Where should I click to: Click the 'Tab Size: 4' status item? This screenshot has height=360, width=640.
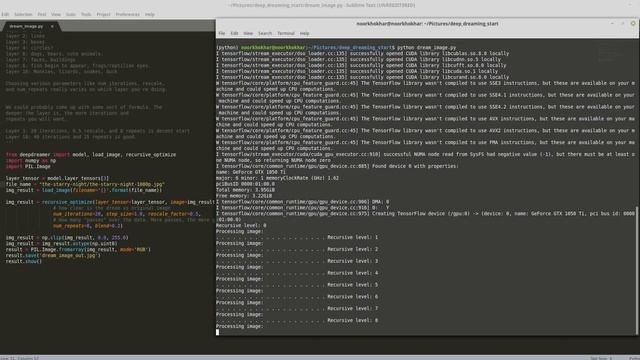[601, 358]
